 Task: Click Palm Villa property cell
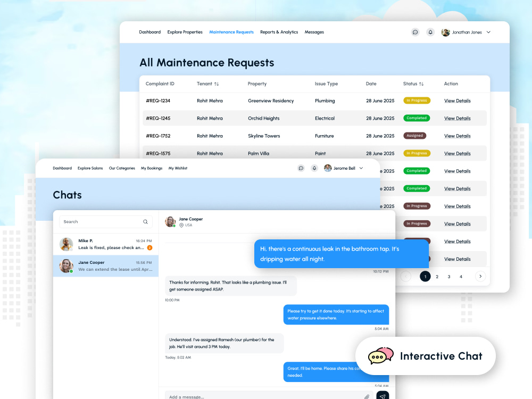259,154
